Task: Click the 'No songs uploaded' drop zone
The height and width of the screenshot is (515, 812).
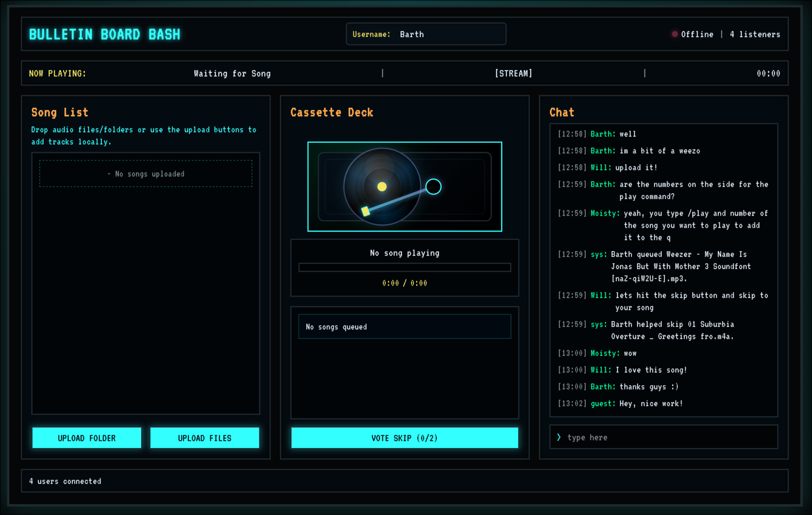Action: 146,174
